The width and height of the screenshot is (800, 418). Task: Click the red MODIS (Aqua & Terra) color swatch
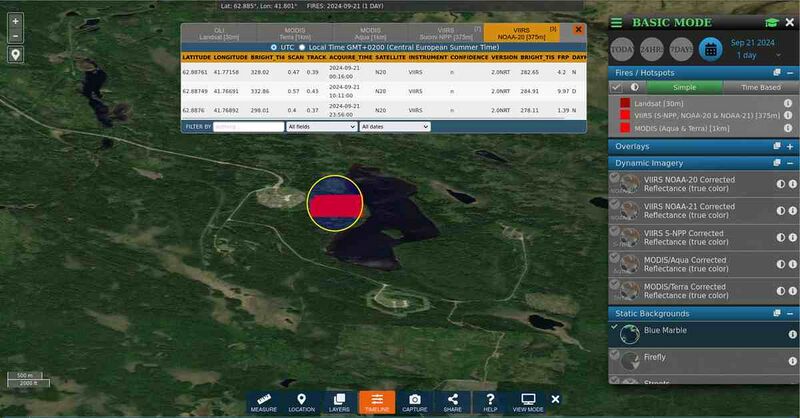[625, 130]
